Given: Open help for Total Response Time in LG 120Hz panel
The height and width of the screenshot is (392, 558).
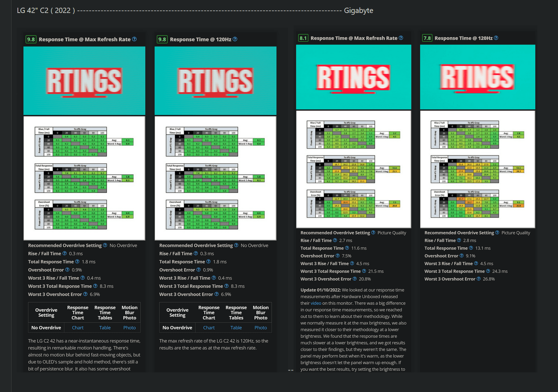Looking at the screenshot, I should (208, 261).
